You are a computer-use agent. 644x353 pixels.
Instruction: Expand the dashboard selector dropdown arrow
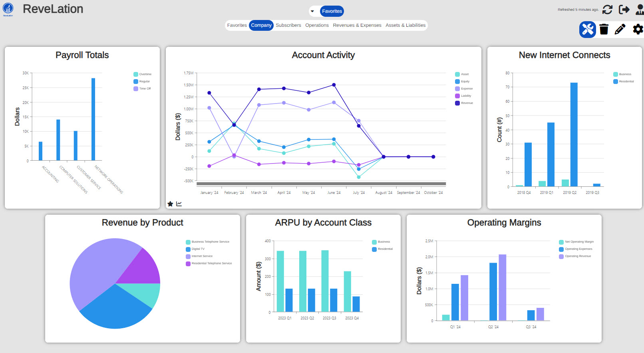[x=312, y=11]
